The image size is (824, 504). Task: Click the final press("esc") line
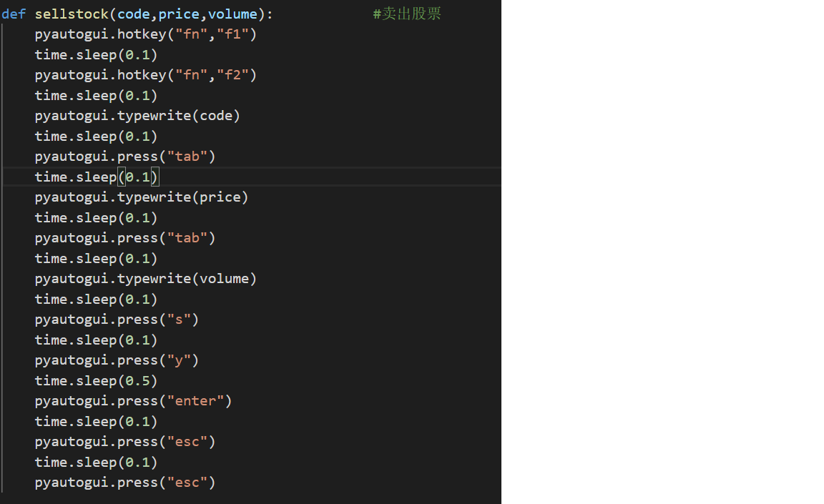[x=125, y=483]
